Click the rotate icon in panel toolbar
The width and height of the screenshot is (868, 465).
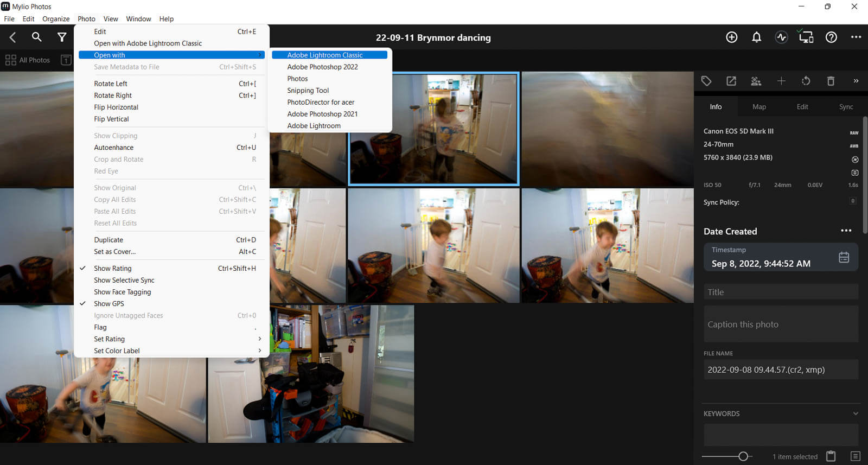(x=806, y=81)
